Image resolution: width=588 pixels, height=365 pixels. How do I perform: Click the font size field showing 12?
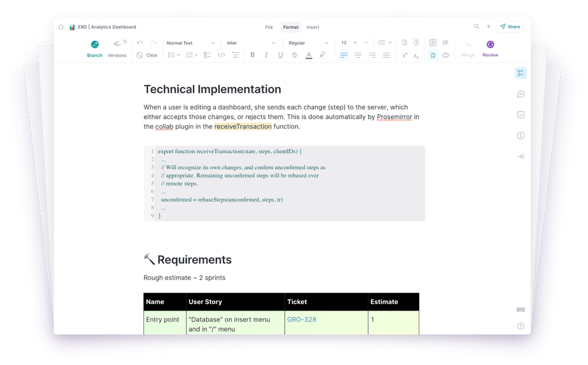click(x=344, y=43)
